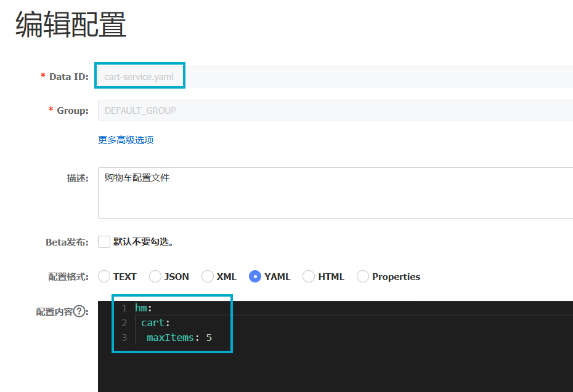This screenshot has height=392, width=573.
Task: Switch config format to HTML
Action: [x=309, y=276]
